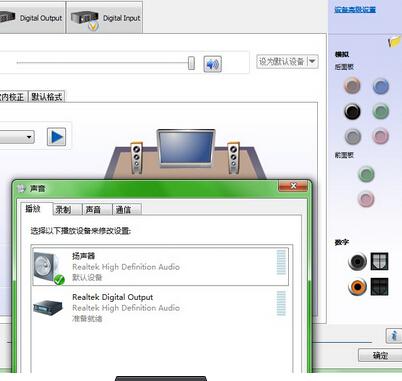Screen dimensions: 402x381
Task: Click the 确定 button in Realtek manager
Action: coord(380,355)
